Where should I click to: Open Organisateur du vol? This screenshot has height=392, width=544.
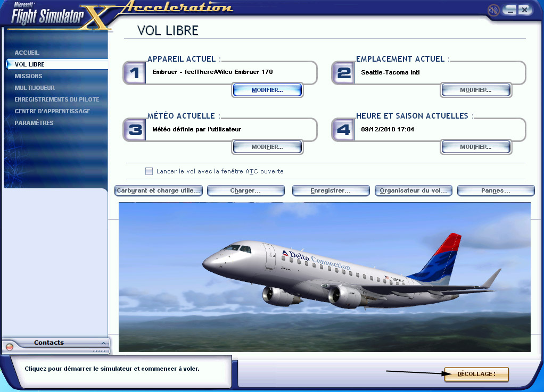tap(413, 190)
